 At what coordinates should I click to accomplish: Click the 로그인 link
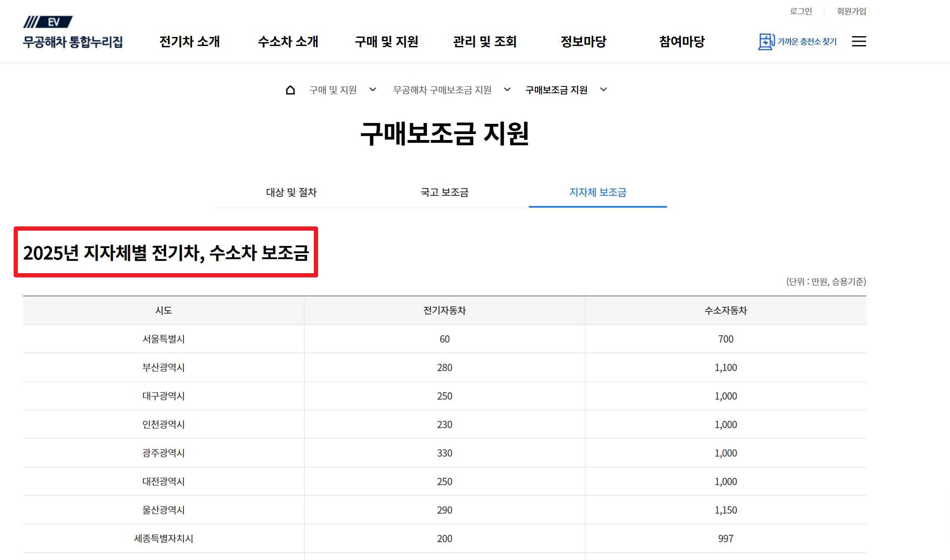click(801, 11)
